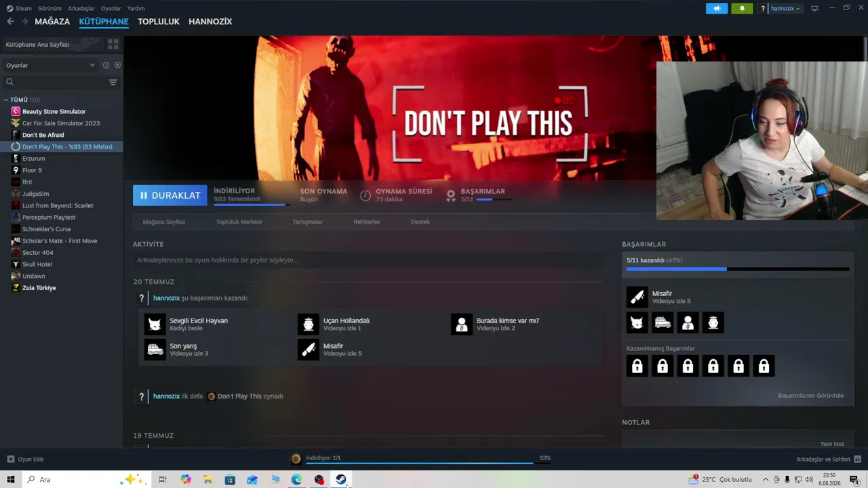The image size is (868, 488).
Task: Open Task View on the taskbar
Action: pos(163,480)
